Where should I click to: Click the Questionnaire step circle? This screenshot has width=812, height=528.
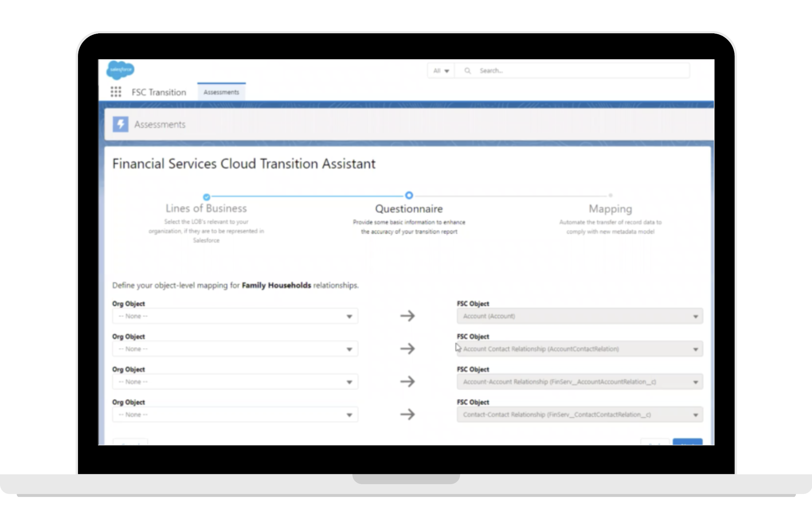click(x=409, y=195)
